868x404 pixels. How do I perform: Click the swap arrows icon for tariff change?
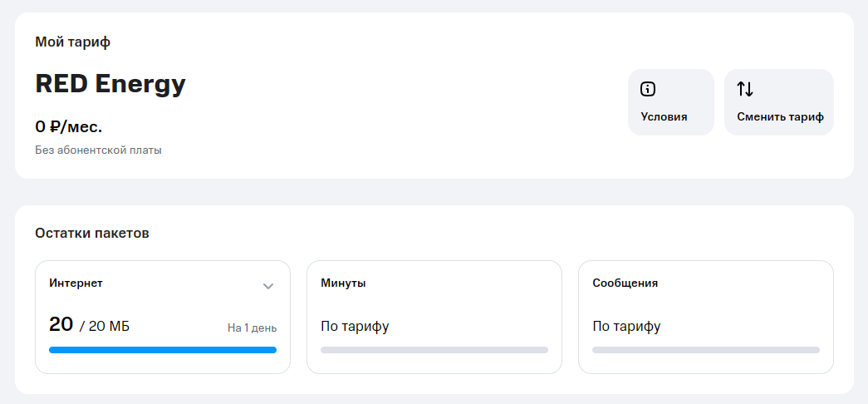[x=745, y=90]
